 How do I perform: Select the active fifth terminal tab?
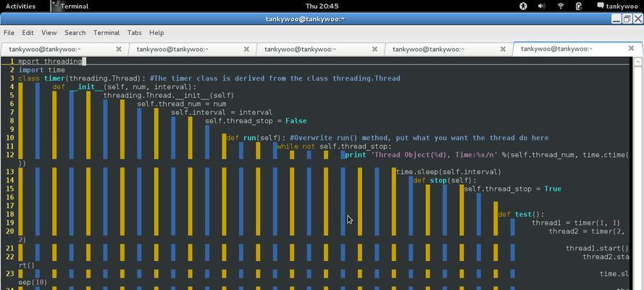tap(577, 49)
